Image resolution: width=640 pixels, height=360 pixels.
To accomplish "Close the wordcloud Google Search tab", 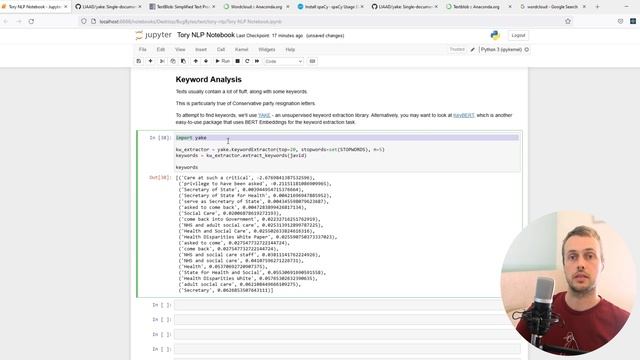I will [x=584, y=7].
